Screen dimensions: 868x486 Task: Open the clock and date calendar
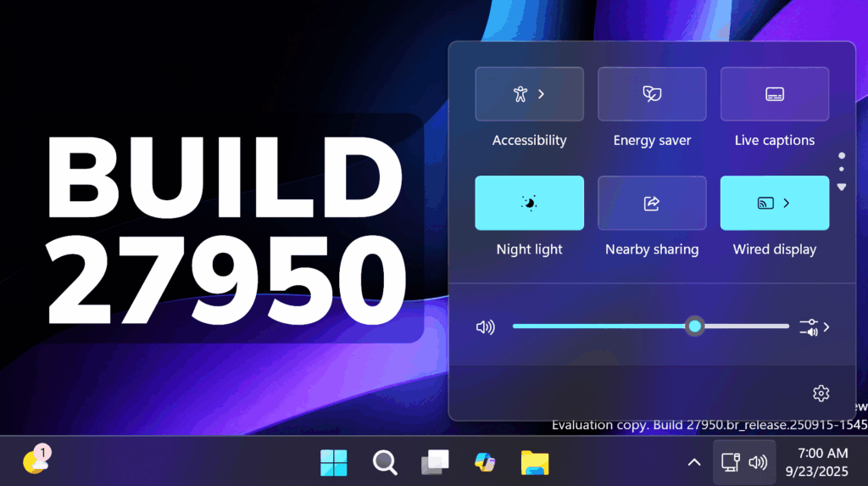coord(816,461)
